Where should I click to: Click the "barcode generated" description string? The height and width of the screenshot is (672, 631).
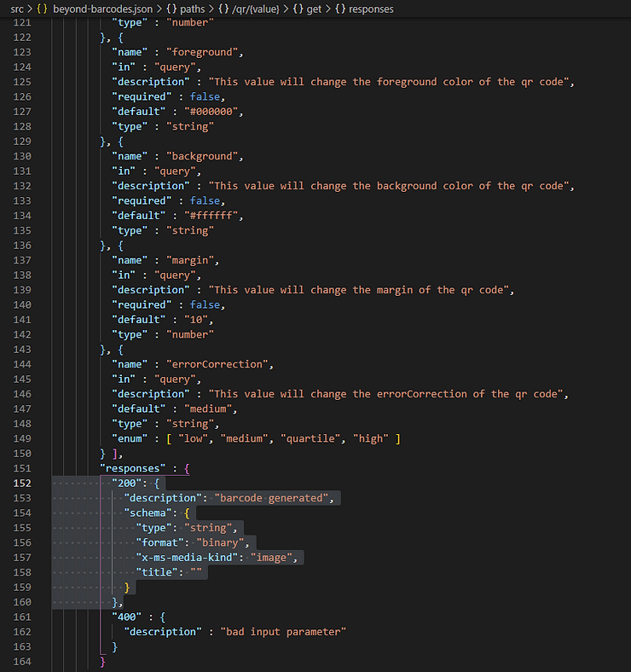click(x=276, y=498)
